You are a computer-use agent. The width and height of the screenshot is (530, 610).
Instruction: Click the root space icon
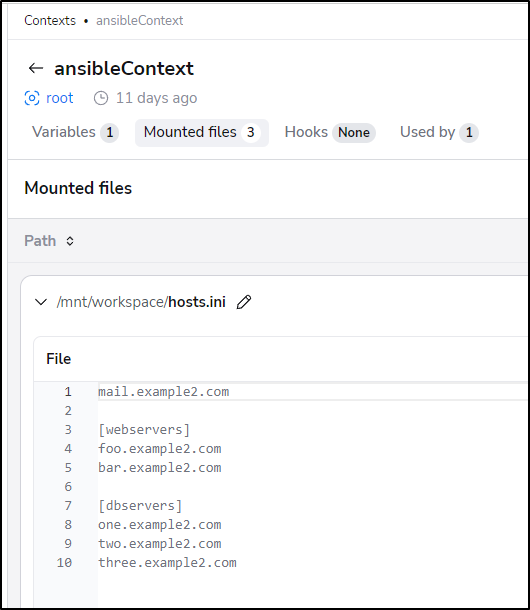32,98
